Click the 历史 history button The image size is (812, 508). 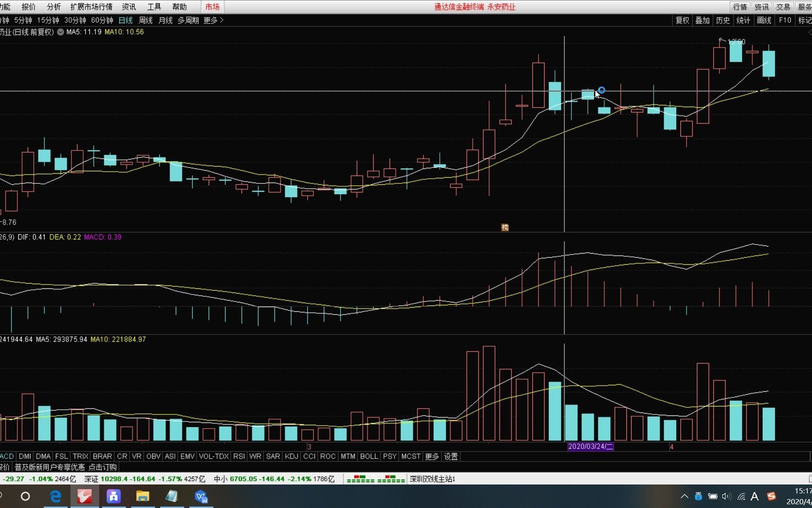pos(723,20)
